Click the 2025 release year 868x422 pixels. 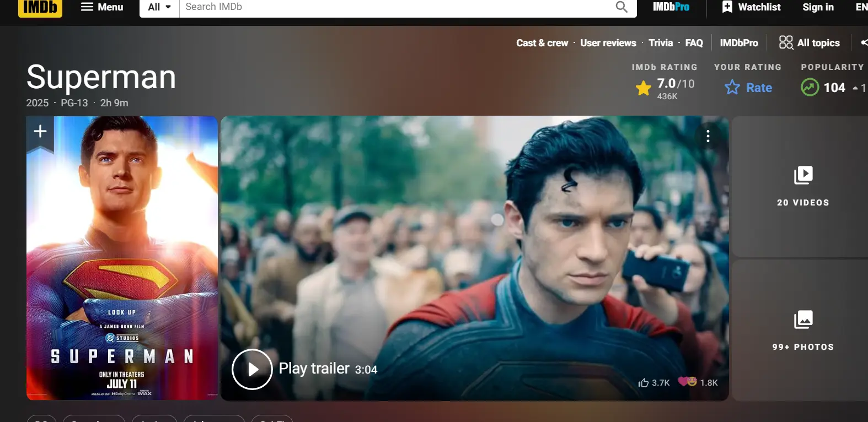click(x=37, y=103)
